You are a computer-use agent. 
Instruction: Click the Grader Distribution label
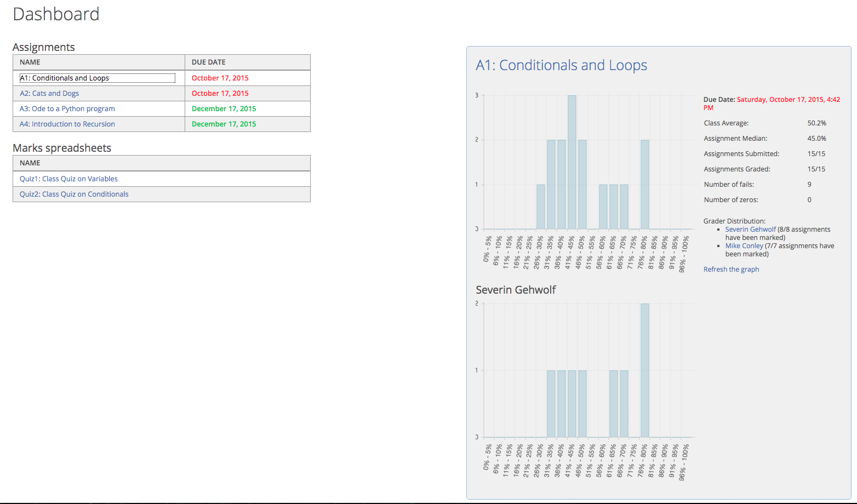click(x=734, y=221)
